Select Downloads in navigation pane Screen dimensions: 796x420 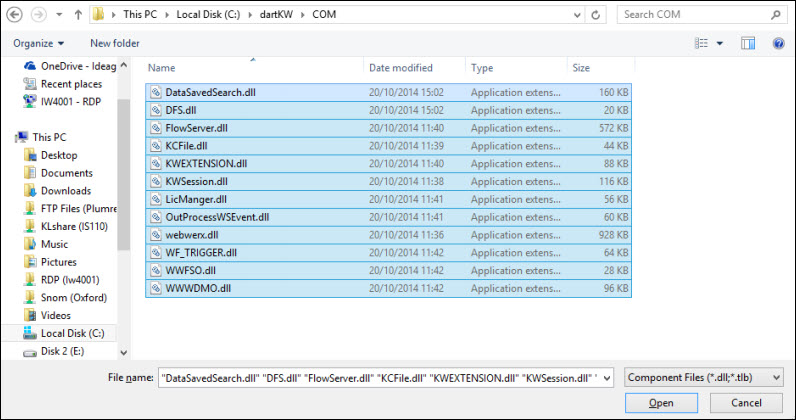point(65,191)
